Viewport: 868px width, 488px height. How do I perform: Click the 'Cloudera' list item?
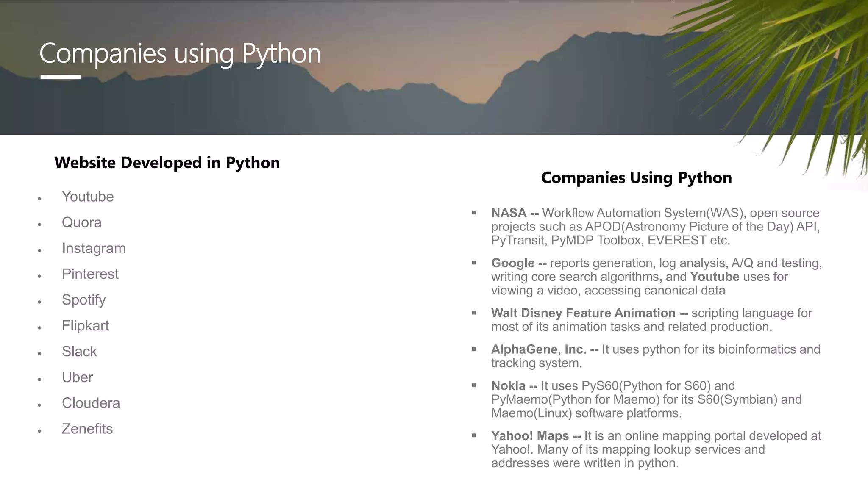pyautogui.click(x=91, y=403)
